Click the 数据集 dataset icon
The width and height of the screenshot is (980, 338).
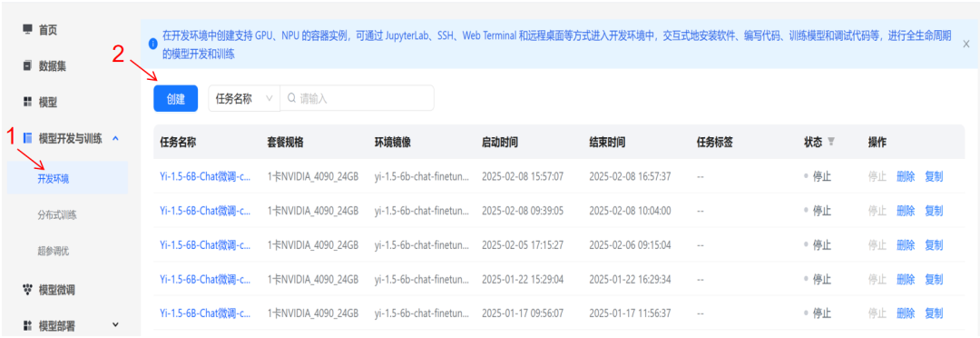[x=27, y=65]
